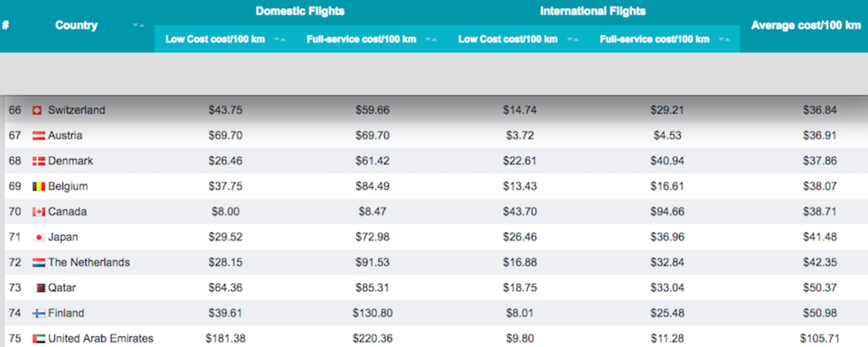Click the United Arab Emirates flag icon
This screenshot has height=347, width=868.
coord(39,339)
